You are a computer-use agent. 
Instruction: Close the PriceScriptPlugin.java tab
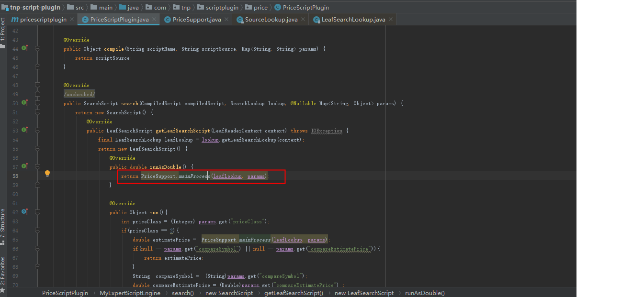(154, 20)
